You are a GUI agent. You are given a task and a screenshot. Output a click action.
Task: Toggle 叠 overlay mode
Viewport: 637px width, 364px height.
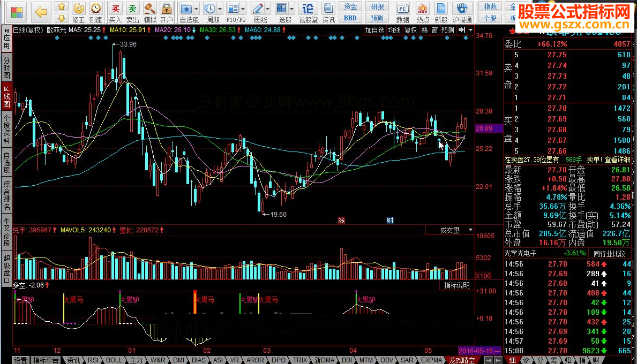tap(424, 30)
